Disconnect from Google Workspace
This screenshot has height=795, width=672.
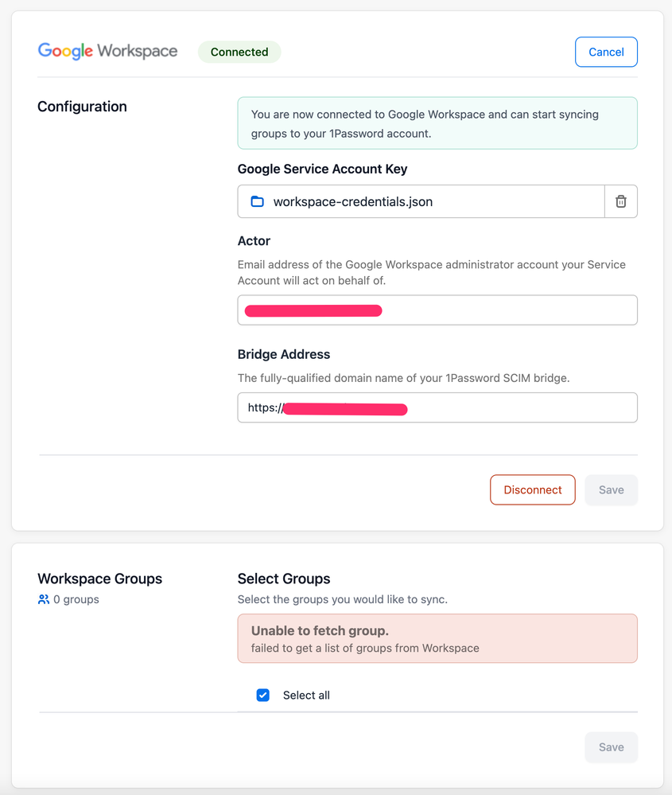(x=532, y=489)
